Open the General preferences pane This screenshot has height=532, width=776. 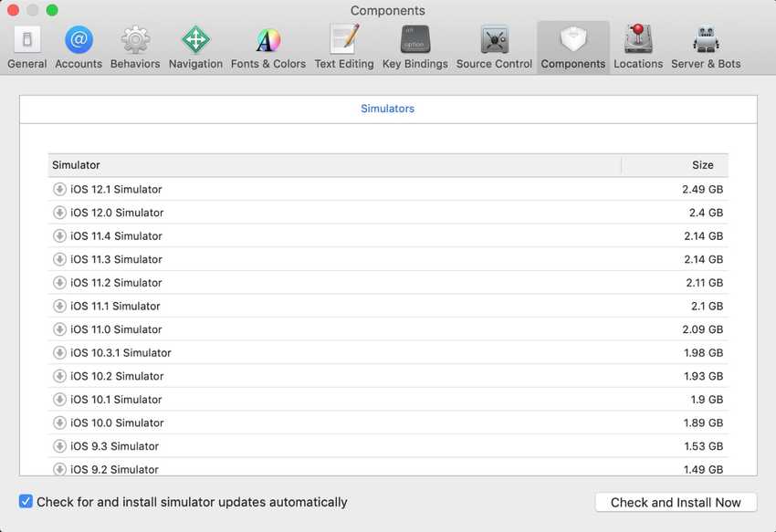(x=27, y=48)
